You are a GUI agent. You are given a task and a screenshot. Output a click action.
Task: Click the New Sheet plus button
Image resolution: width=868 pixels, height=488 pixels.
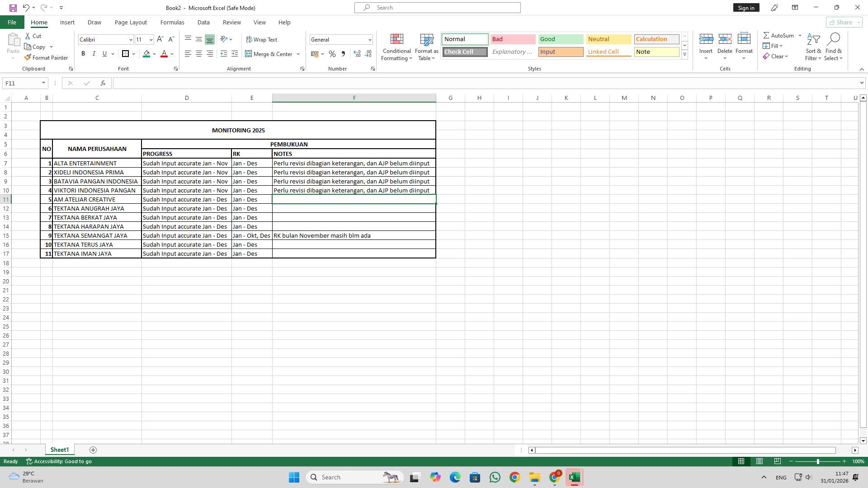click(93, 450)
